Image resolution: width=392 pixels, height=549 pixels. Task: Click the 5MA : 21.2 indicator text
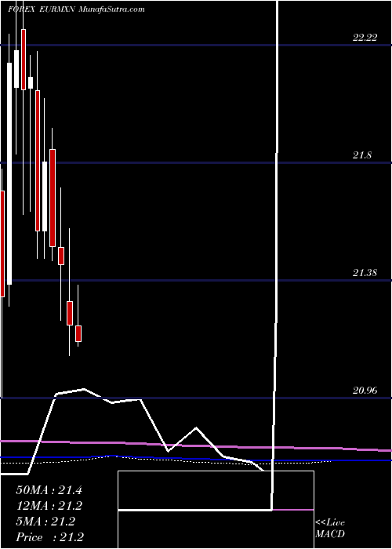tap(45, 522)
